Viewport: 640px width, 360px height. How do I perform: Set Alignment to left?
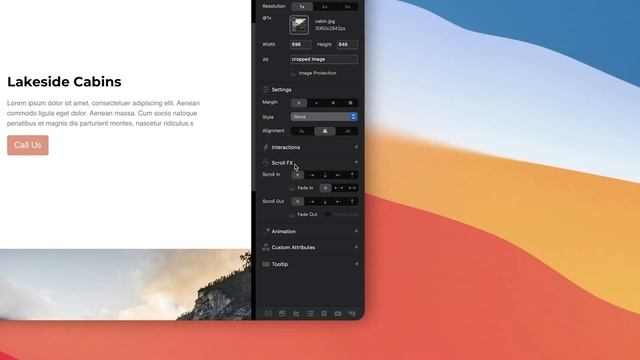click(302, 131)
